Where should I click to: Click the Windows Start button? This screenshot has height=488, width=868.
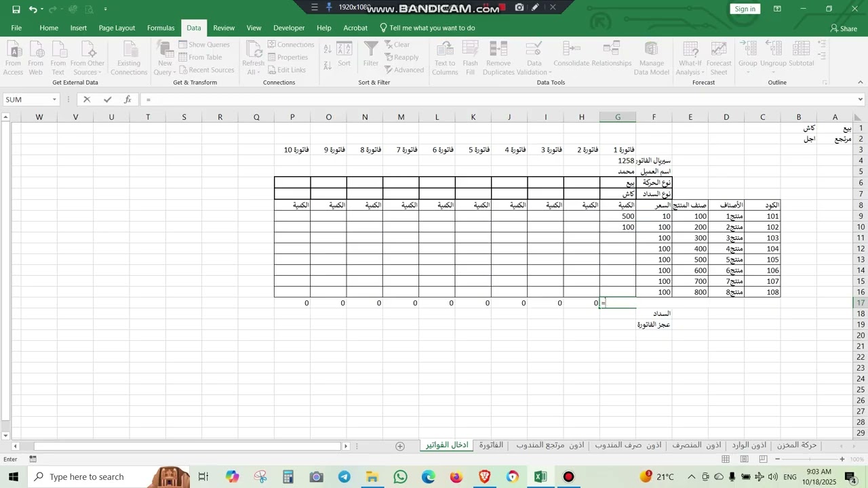click(x=14, y=476)
